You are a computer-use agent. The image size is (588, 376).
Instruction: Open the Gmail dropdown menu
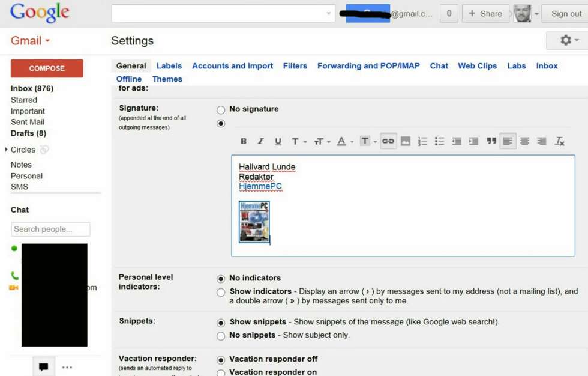click(30, 40)
